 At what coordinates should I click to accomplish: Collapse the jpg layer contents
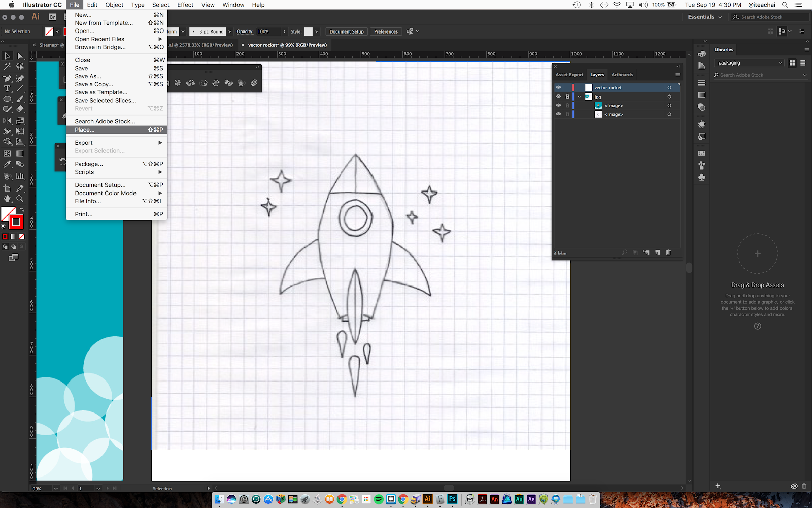(579, 97)
